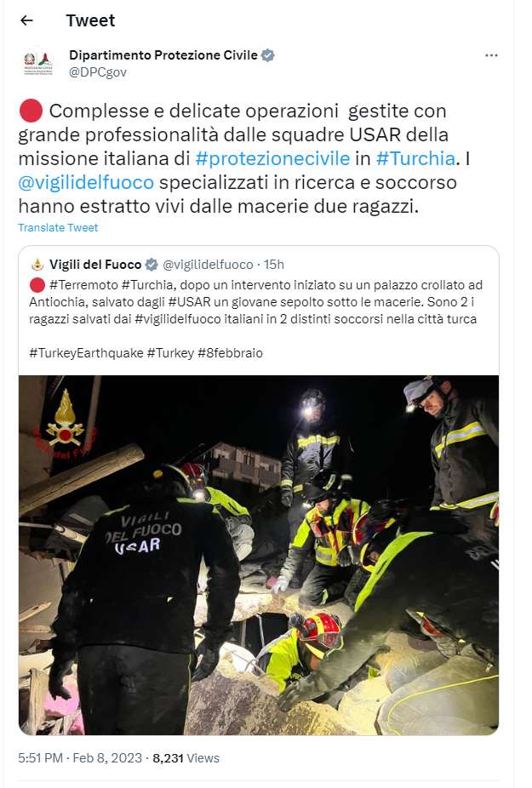The height and width of the screenshot is (788, 532).
Task: Click the verified badge next to Dipartimento Protezione Civile
Action: point(268,55)
